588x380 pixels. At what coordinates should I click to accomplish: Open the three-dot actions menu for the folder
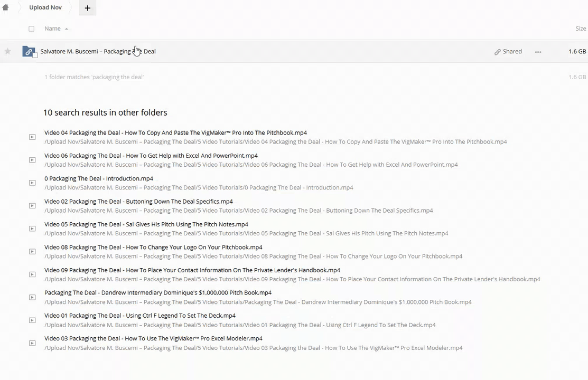tap(538, 52)
